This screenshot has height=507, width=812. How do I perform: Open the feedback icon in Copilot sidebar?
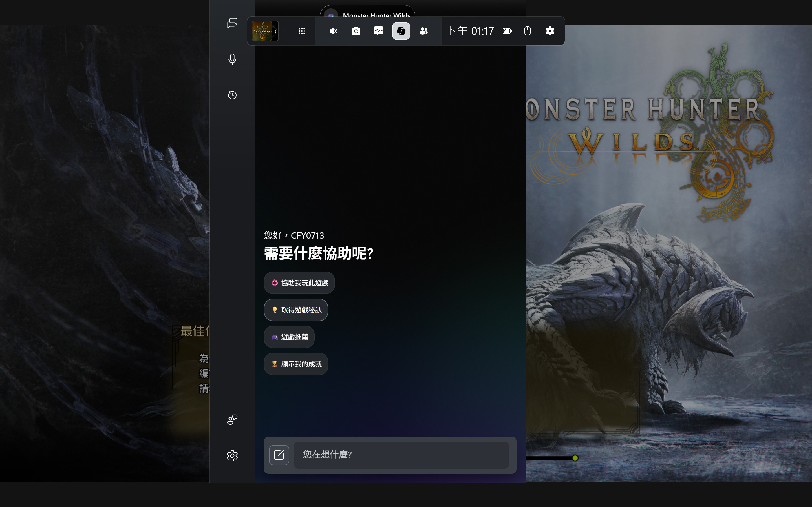click(232, 419)
